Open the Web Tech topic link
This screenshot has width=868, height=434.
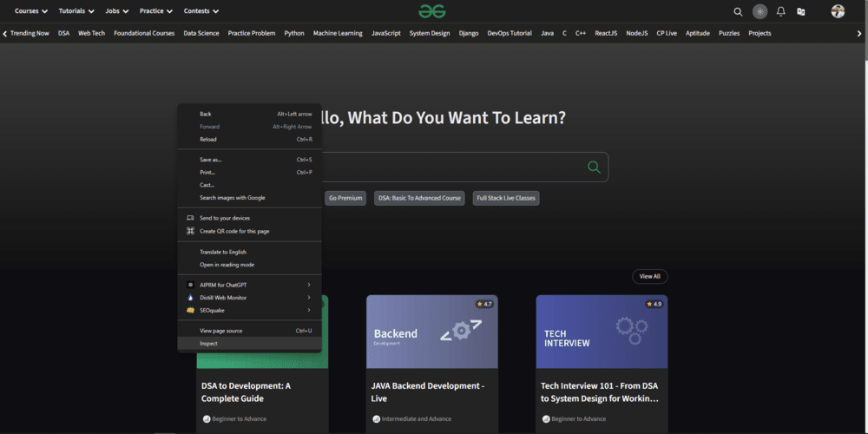(91, 33)
